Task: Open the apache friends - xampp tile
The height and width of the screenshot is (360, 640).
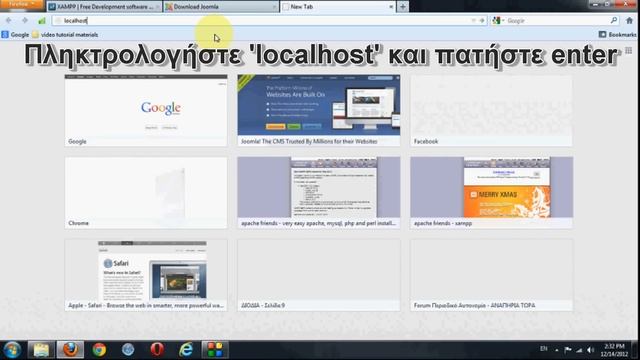Action: (491, 193)
